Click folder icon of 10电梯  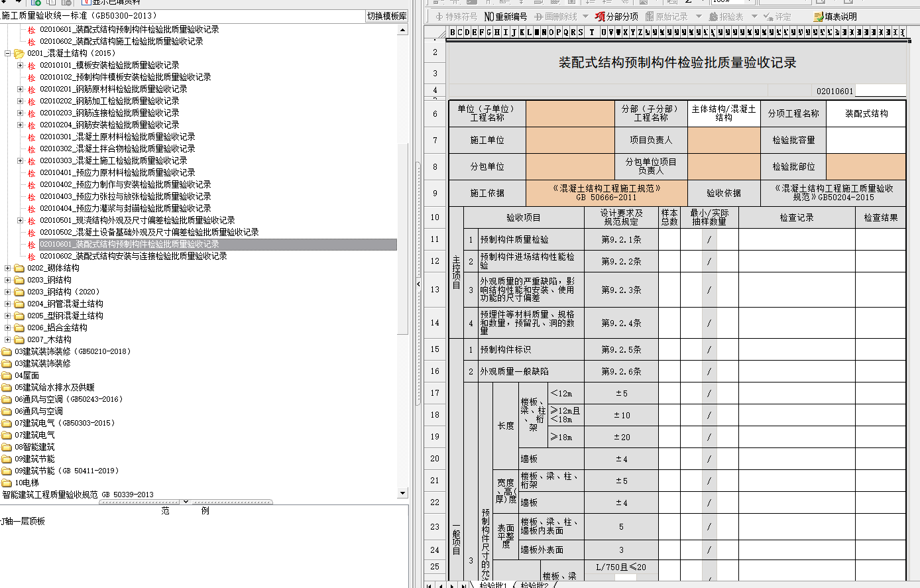click(7, 483)
